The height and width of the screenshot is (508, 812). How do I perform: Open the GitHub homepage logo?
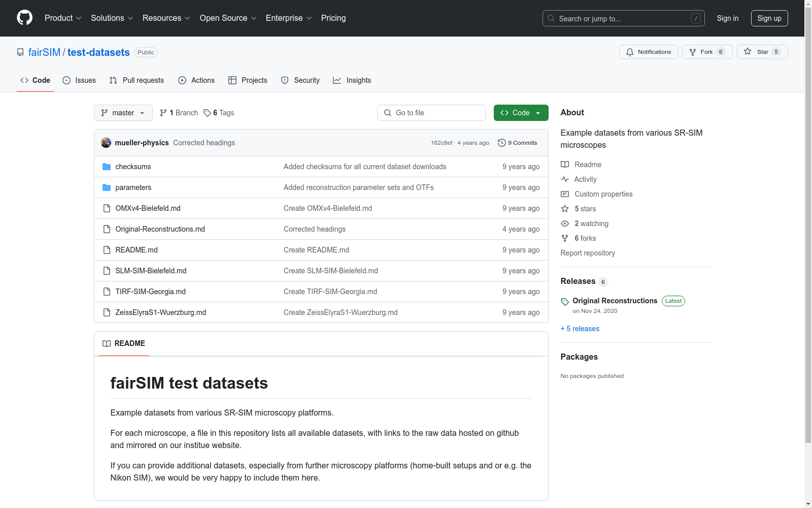coord(24,18)
